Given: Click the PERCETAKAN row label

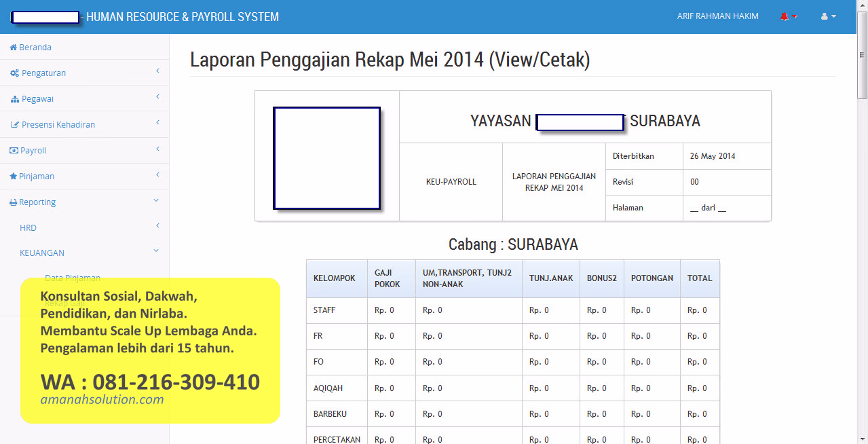Looking at the screenshot, I should coord(337,440).
